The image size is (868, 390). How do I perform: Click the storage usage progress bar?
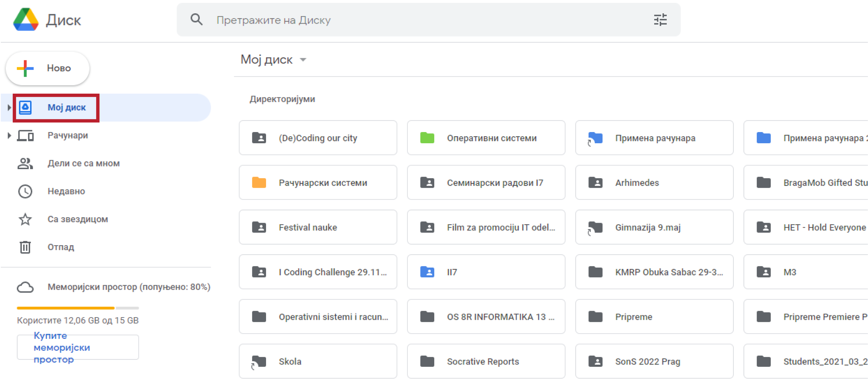[x=78, y=308]
